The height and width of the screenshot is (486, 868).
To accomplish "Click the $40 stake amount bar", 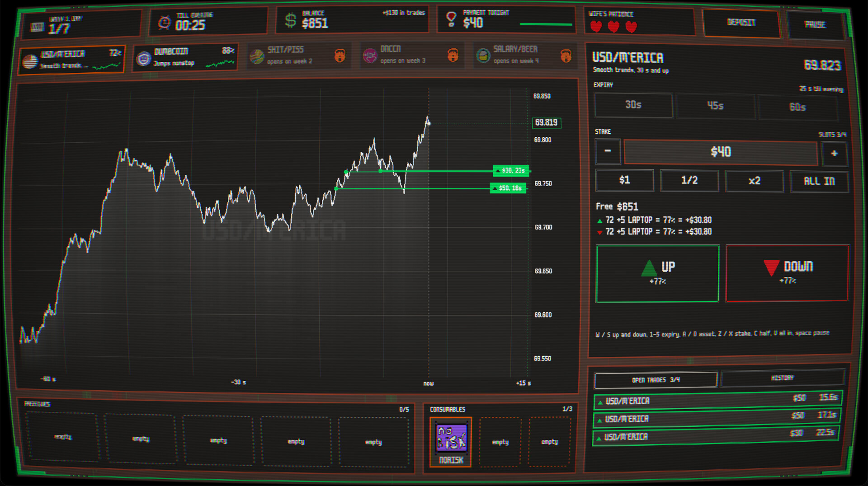I will click(x=721, y=152).
